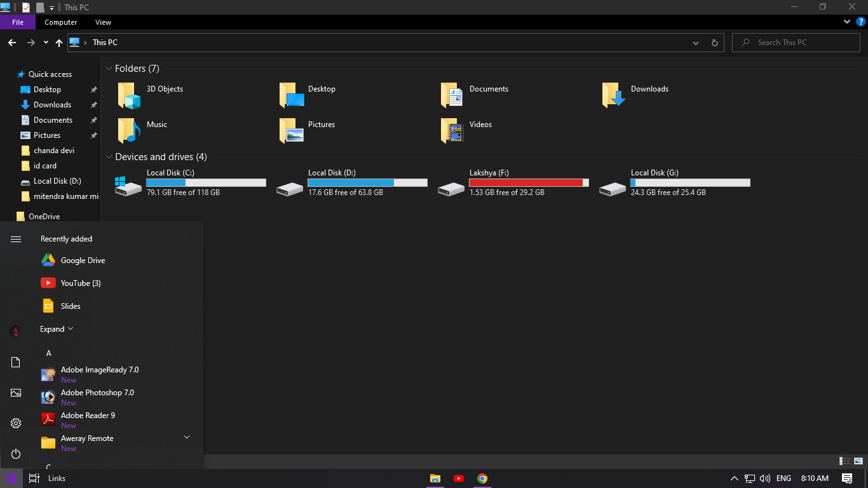Expand the Aweray Remote folder
The image size is (868, 488).
point(187,437)
